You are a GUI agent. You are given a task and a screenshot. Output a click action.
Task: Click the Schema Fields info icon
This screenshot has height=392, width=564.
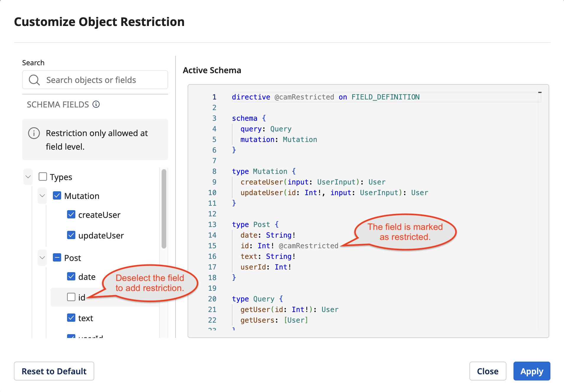click(96, 104)
